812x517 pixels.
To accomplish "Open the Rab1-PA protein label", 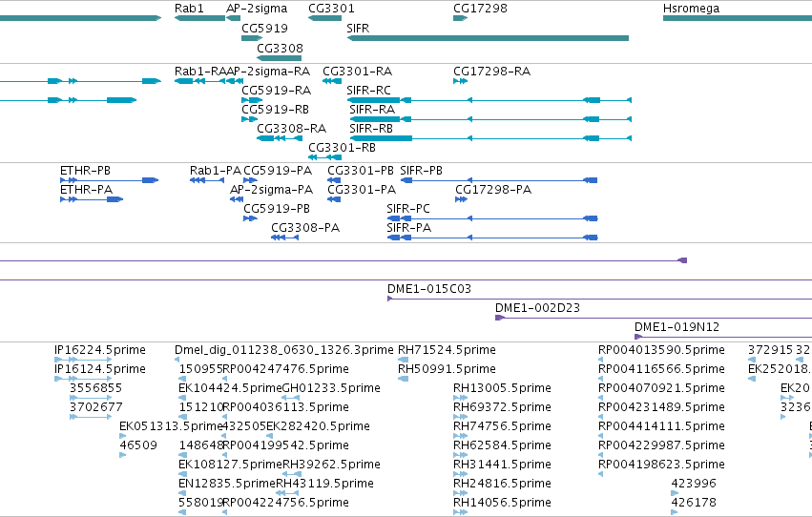I will coord(216,170).
